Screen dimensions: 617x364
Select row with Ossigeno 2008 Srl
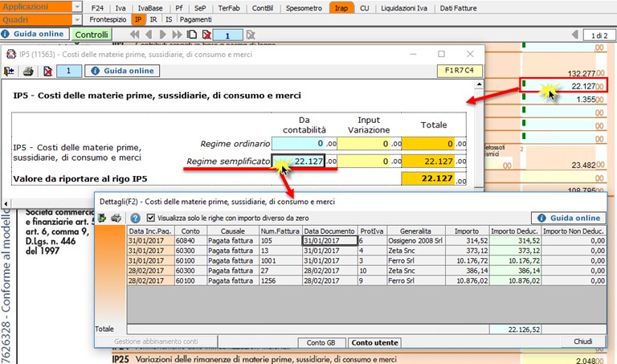pyautogui.click(x=366, y=240)
